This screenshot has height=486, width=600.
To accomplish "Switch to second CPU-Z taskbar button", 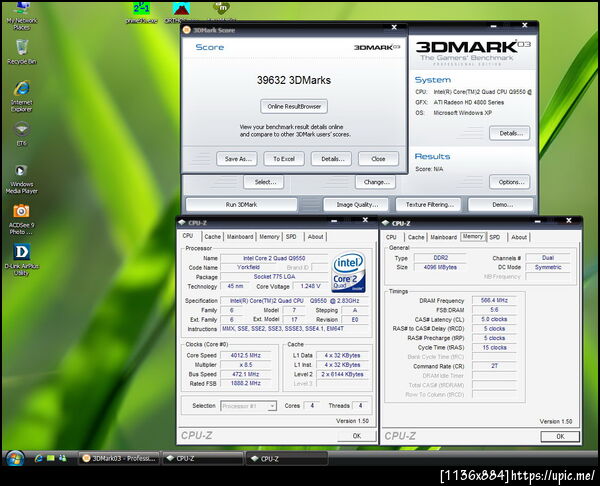I will tap(287, 458).
